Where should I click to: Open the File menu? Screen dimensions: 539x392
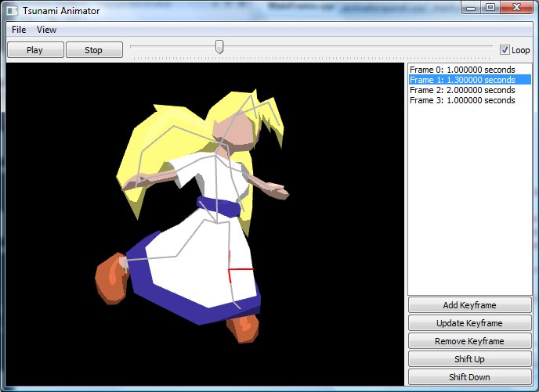pyautogui.click(x=19, y=30)
